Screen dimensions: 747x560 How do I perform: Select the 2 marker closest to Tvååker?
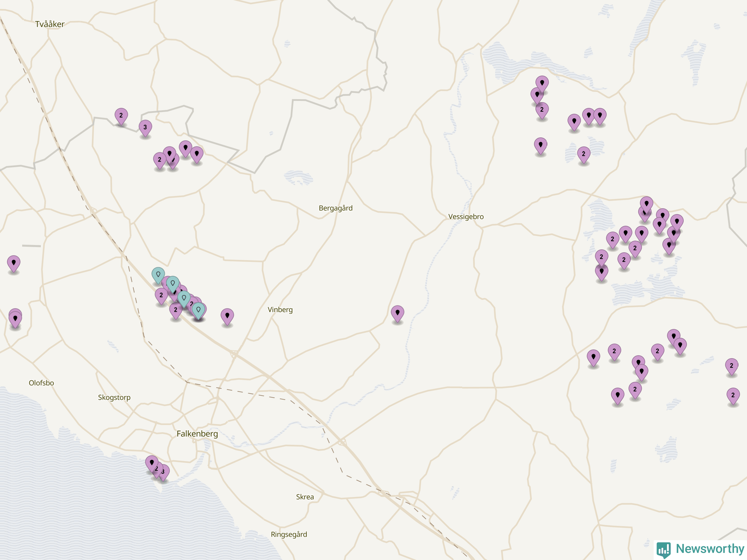point(121,116)
